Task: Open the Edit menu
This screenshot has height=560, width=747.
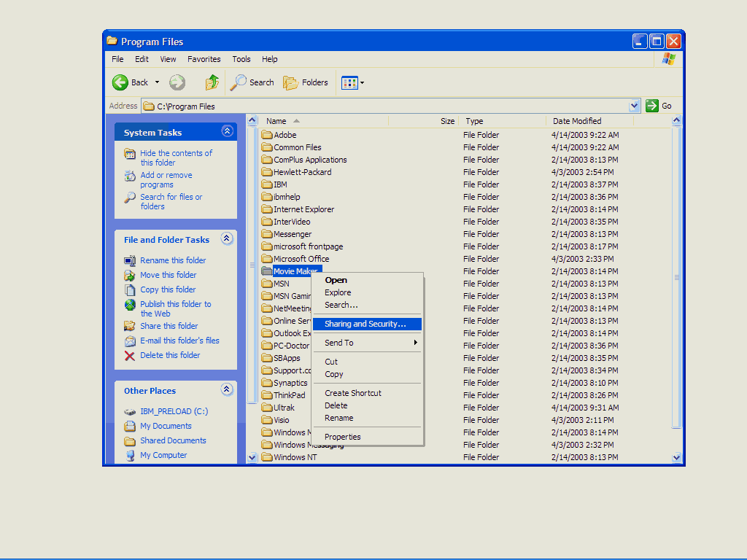Action: [x=142, y=59]
